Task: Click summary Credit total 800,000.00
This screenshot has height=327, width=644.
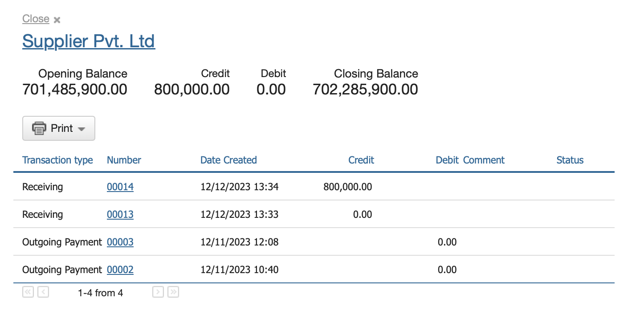Action: click(192, 90)
